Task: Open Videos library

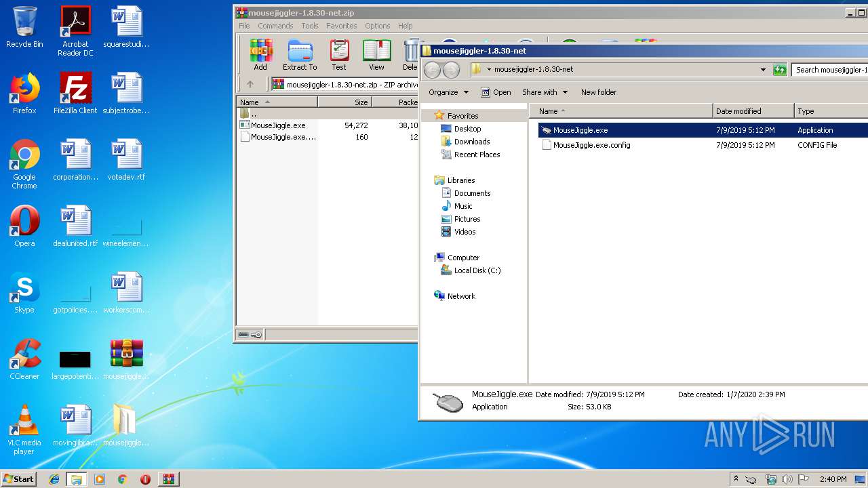Action: click(x=465, y=232)
